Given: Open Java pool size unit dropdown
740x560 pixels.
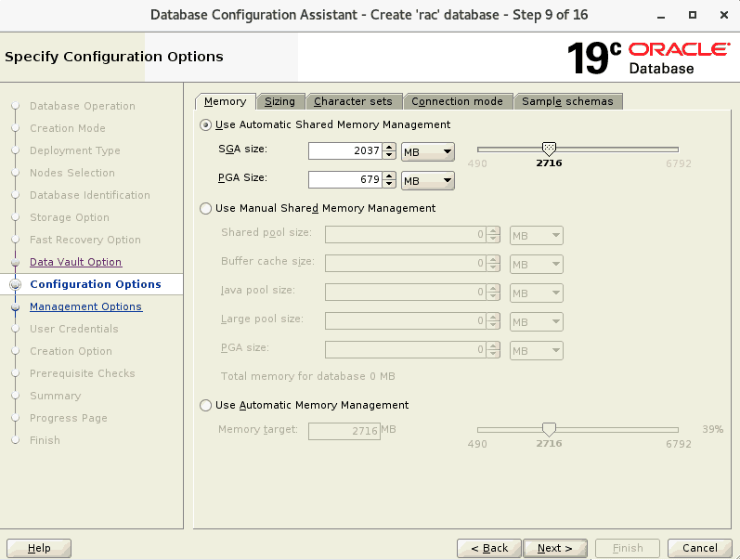Looking at the screenshot, I should 536,293.
